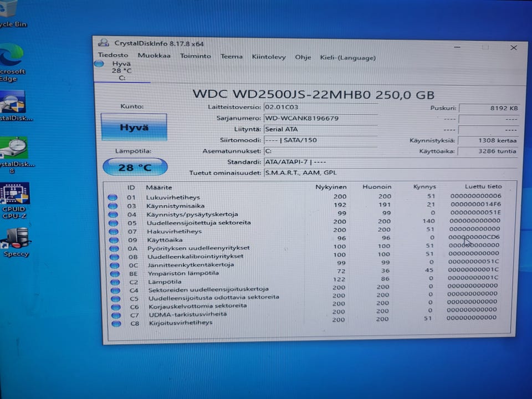Click the Sarjanumero field WD-WCANK8196679
Screen dimensions: 532x399
pos(321,118)
